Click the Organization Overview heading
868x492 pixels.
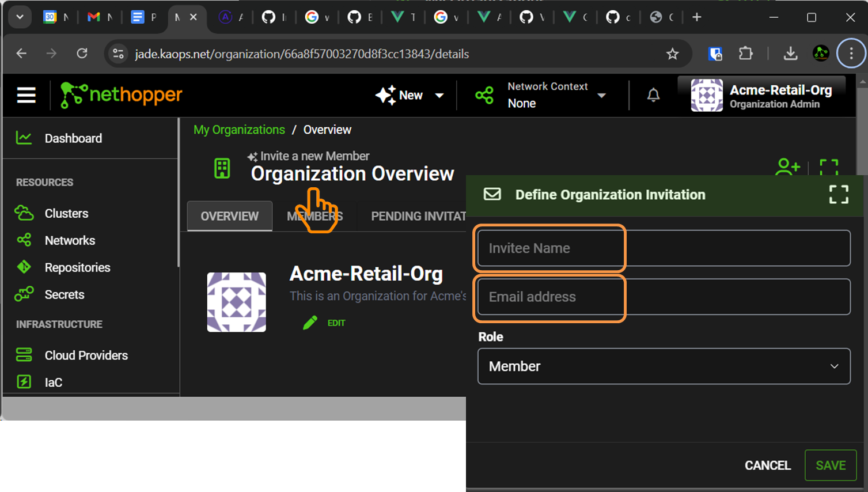pos(352,173)
